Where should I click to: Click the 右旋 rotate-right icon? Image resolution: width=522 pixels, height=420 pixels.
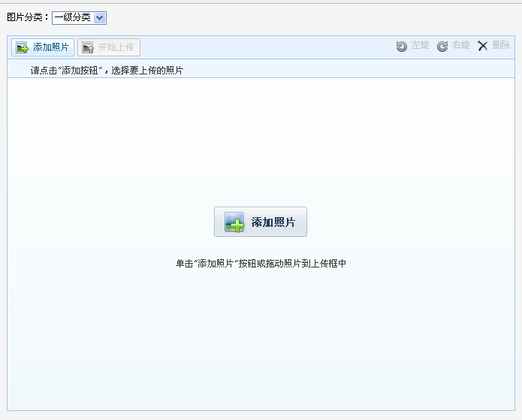click(x=442, y=46)
